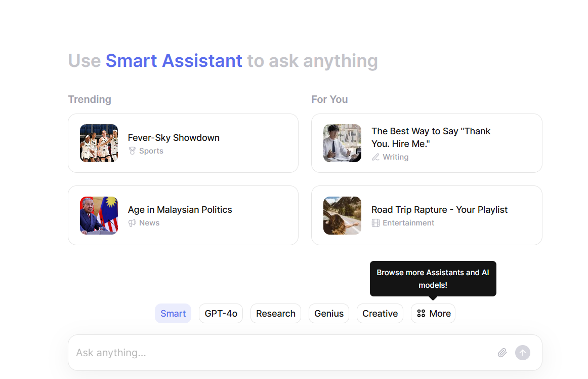The image size is (588, 379).
Task: Choose the Research assistant chip
Action: (x=276, y=314)
